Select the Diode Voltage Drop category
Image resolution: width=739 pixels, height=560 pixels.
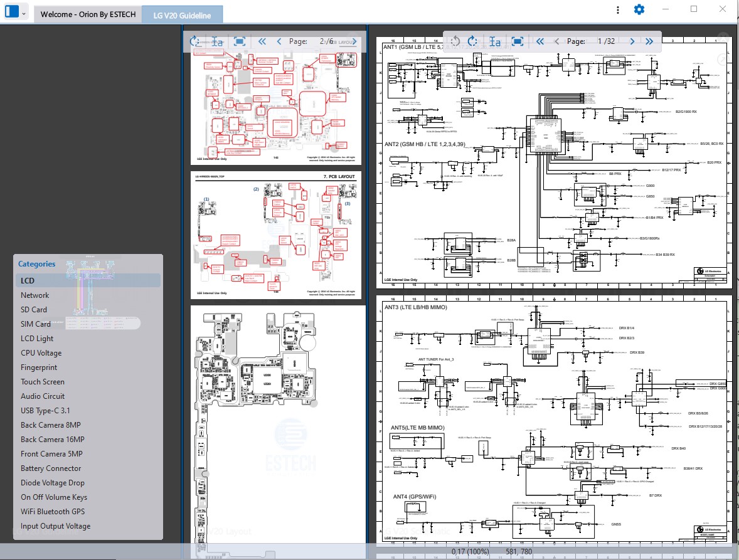click(x=88, y=483)
